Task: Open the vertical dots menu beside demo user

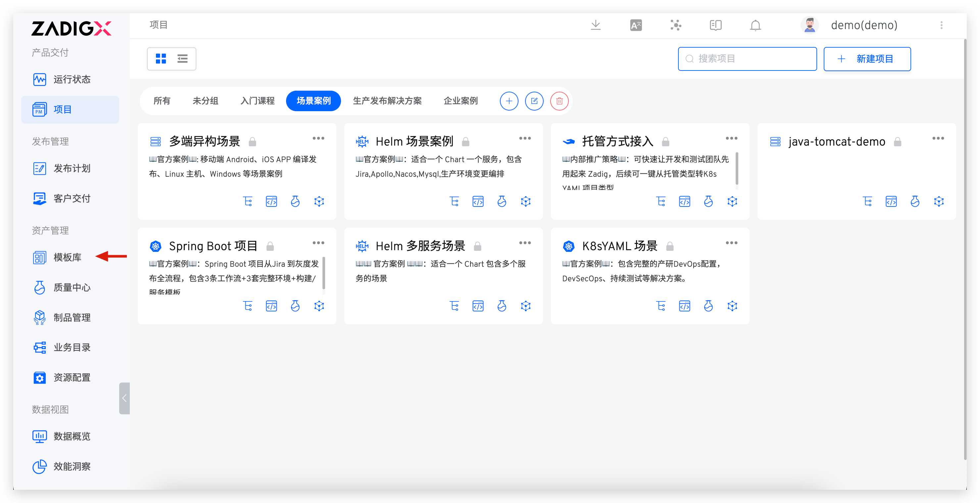Action: point(941,25)
